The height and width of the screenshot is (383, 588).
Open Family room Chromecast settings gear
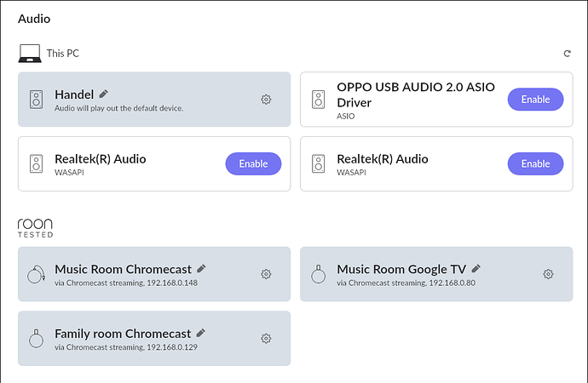pos(266,339)
